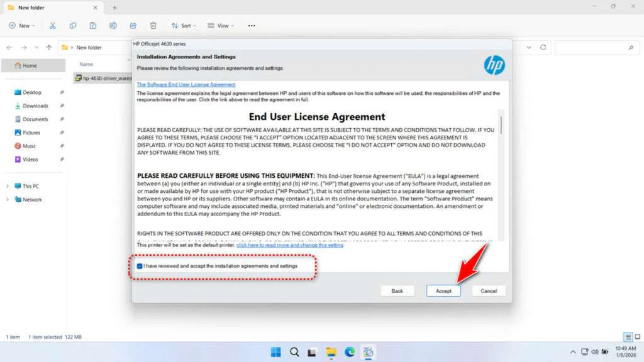Open the View dropdown
The width and height of the screenshot is (644, 362).
[x=221, y=25]
